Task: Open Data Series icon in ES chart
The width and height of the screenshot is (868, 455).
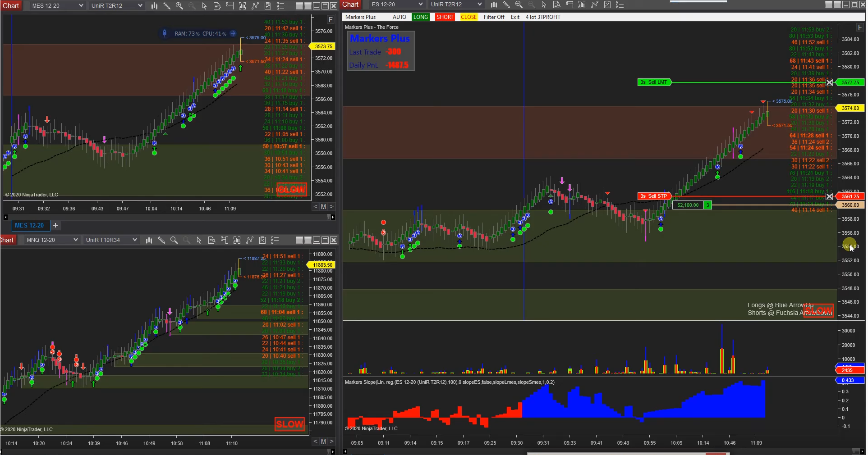Action: click(582, 5)
